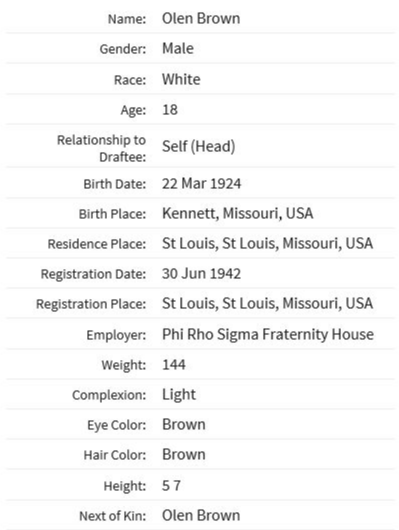Select the Height value 5 7
Viewport: 399px width, 530px height.
pyautogui.click(x=171, y=486)
